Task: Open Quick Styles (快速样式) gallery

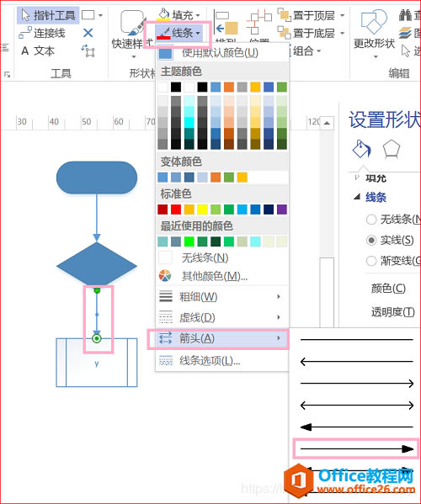Action: (132, 34)
